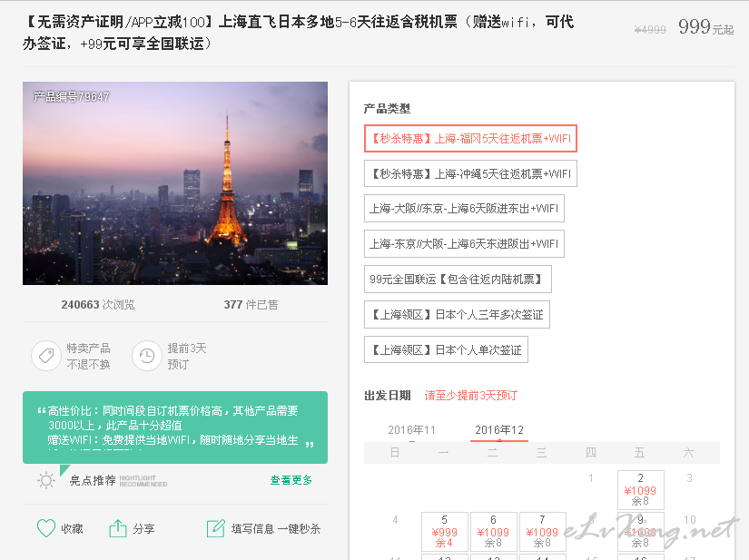Switch to the 2016年11 month tab
The image size is (749, 560).
point(412,430)
